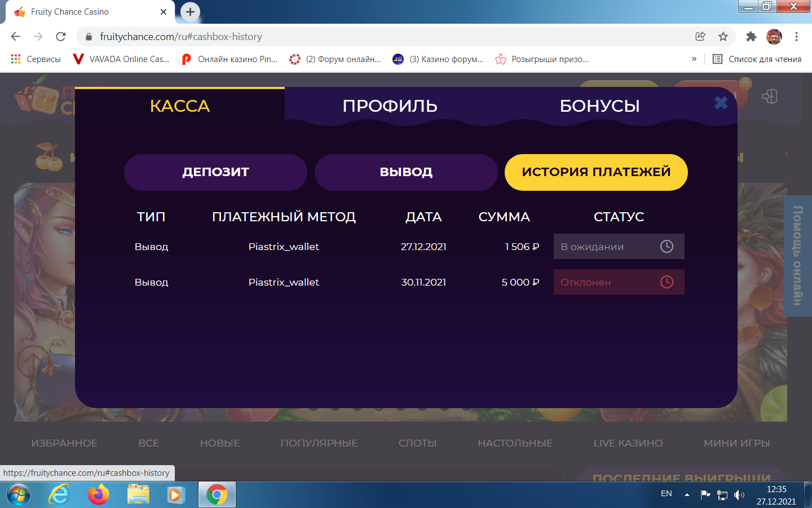Viewport: 812px width, 508px height.
Task: Open Firefox from the taskbar
Action: [x=99, y=495]
